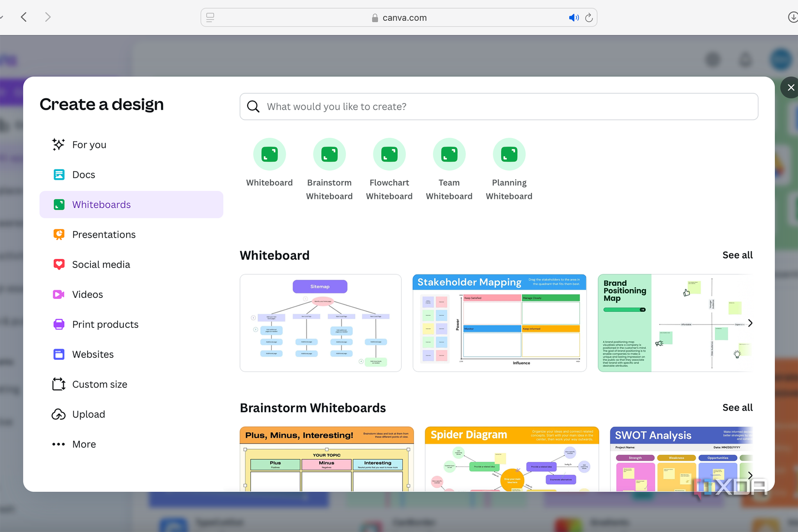Open the Videos category
798x532 pixels.
click(x=131, y=295)
